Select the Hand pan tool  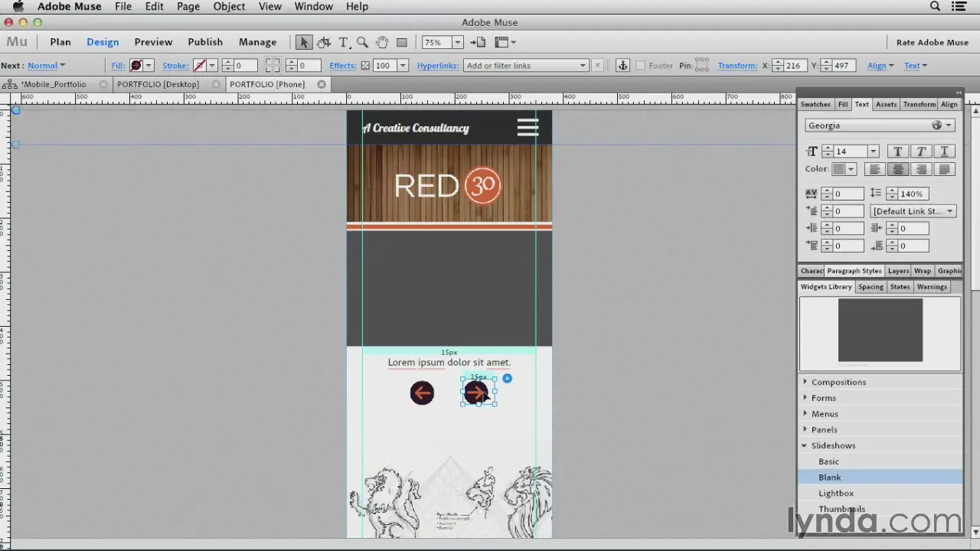click(381, 42)
